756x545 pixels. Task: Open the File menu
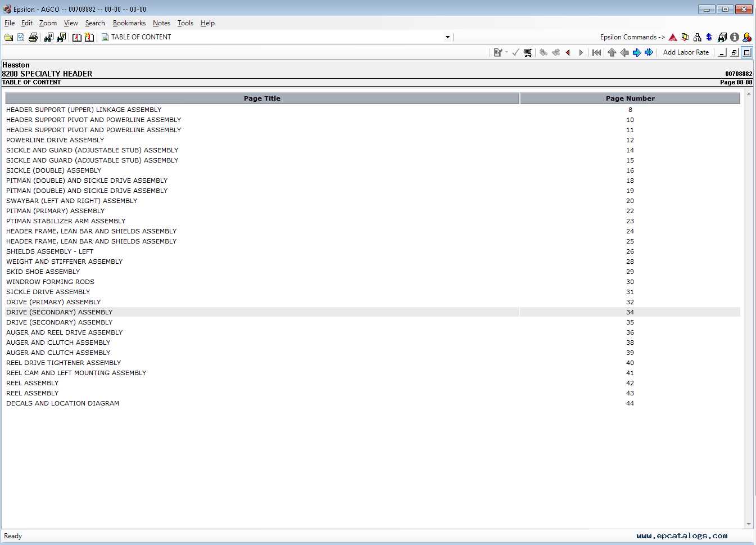click(10, 23)
